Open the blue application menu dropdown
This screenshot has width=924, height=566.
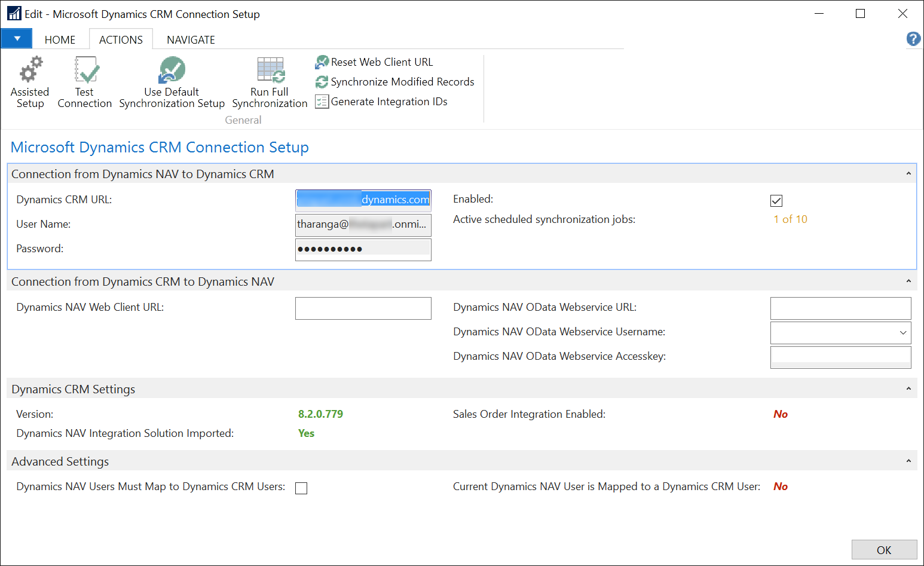coord(17,39)
